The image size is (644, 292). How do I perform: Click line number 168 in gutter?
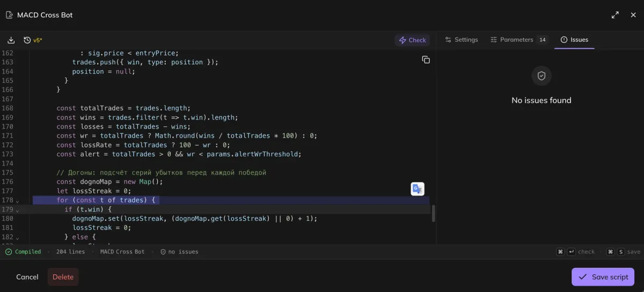8,108
